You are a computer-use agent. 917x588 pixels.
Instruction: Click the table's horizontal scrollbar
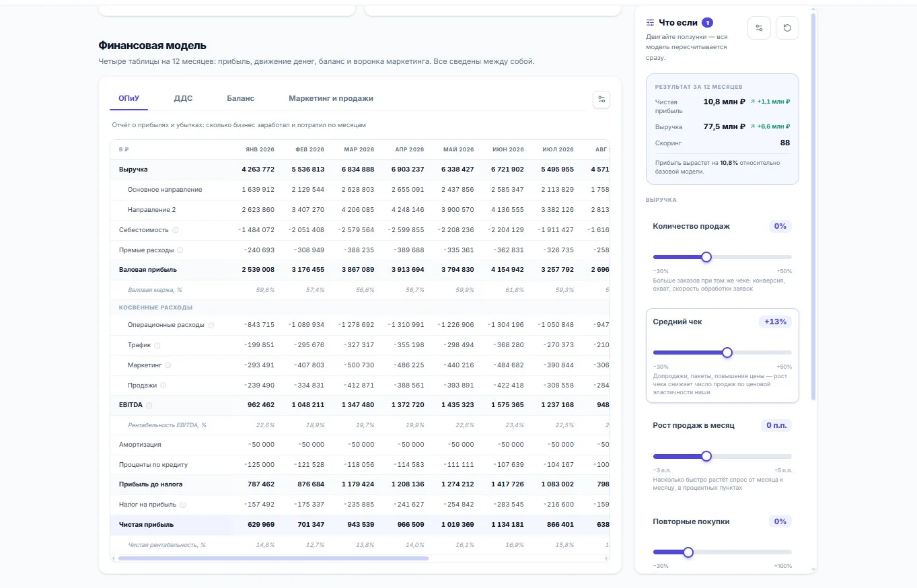pyautogui.click(x=273, y=558)
